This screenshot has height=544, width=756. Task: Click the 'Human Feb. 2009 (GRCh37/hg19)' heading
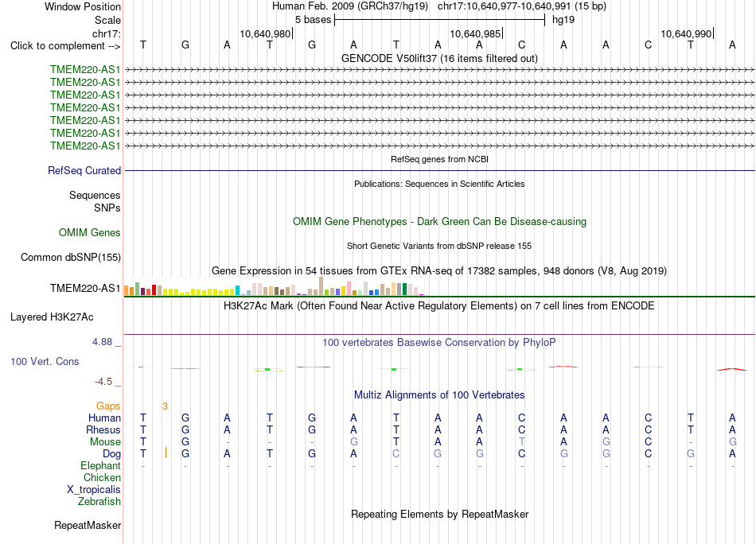coord(350,6)
